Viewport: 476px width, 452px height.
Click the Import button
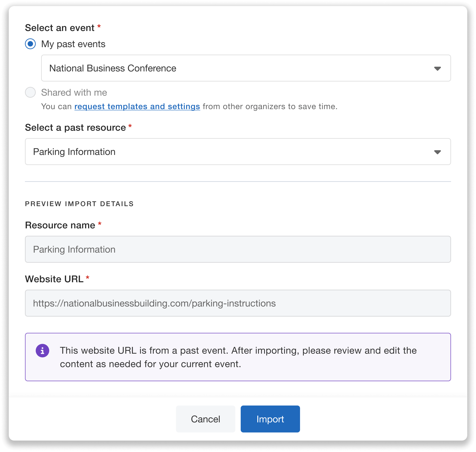(x=270, y=419)
